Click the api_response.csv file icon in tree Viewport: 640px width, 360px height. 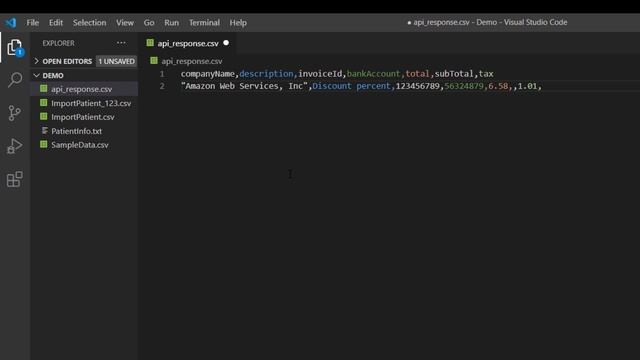point(44,89)
